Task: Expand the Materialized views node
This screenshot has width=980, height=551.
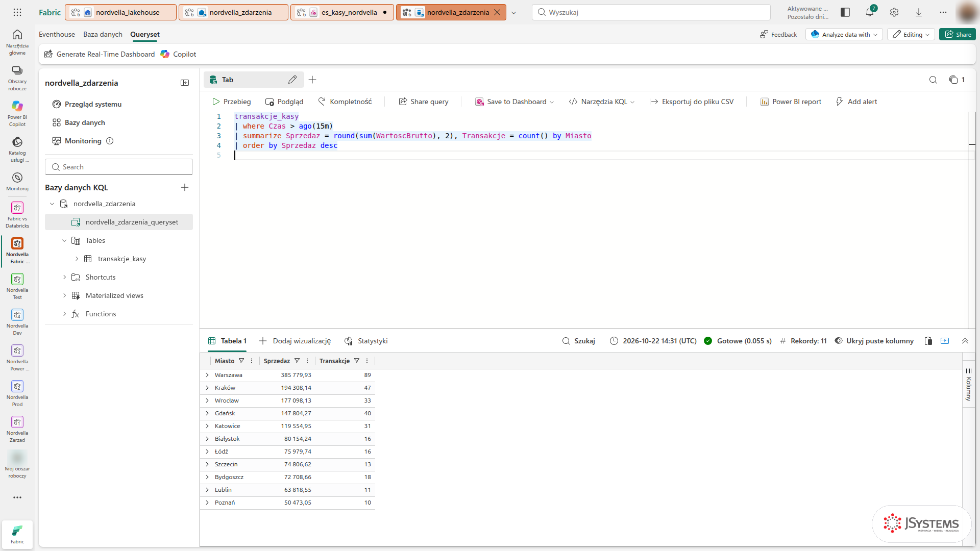Action: coord(64,295)
